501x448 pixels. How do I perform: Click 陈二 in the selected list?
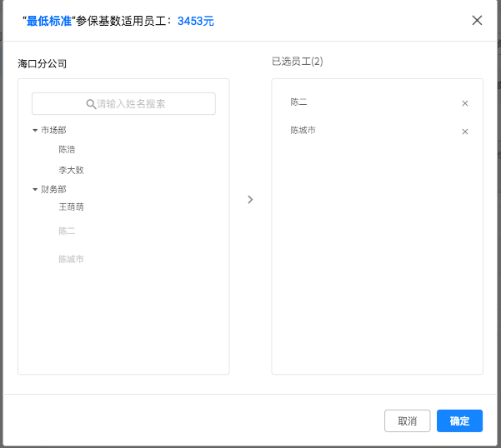(x=299, y=102)
